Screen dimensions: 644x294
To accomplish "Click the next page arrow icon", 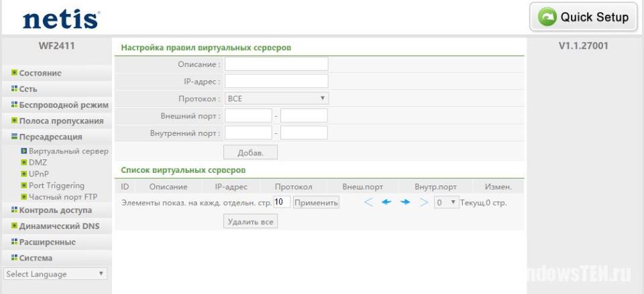I will (405, 202).
